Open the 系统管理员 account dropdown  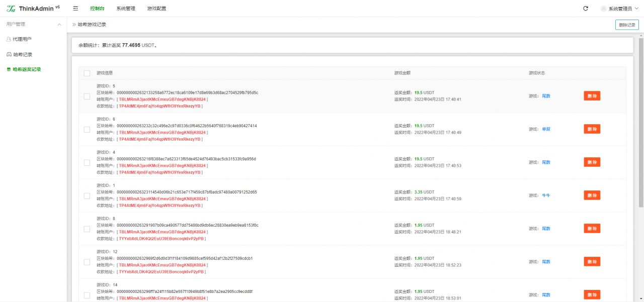[620, 9]
